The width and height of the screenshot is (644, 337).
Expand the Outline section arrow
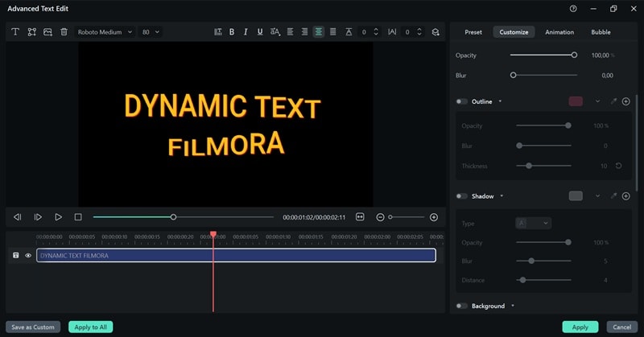point(500,101)
